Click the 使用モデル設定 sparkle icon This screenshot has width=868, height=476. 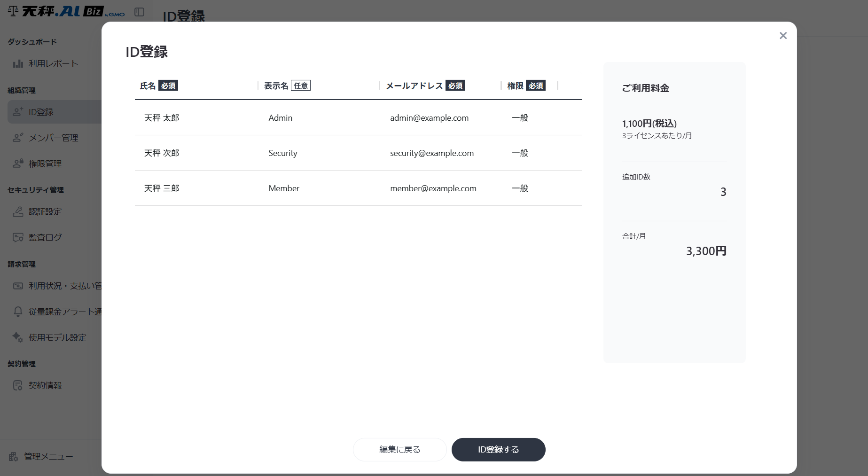[18, 337]
